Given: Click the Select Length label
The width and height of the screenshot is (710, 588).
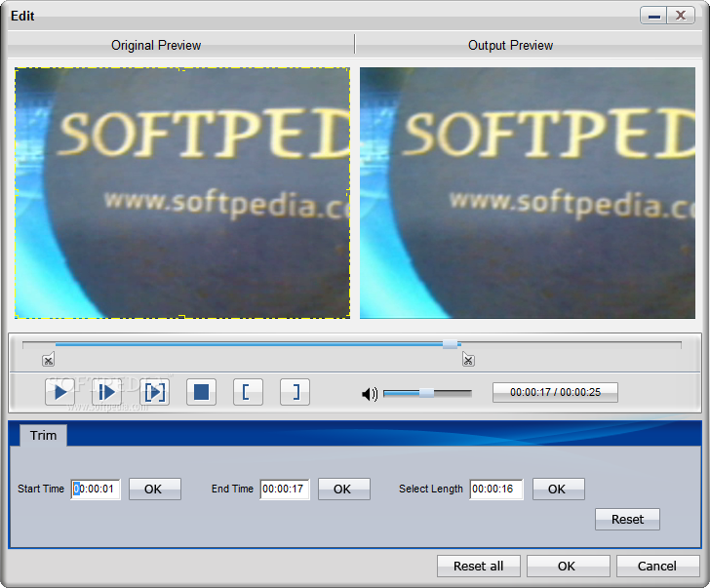Looking at the screenshot, I should 431,489.
